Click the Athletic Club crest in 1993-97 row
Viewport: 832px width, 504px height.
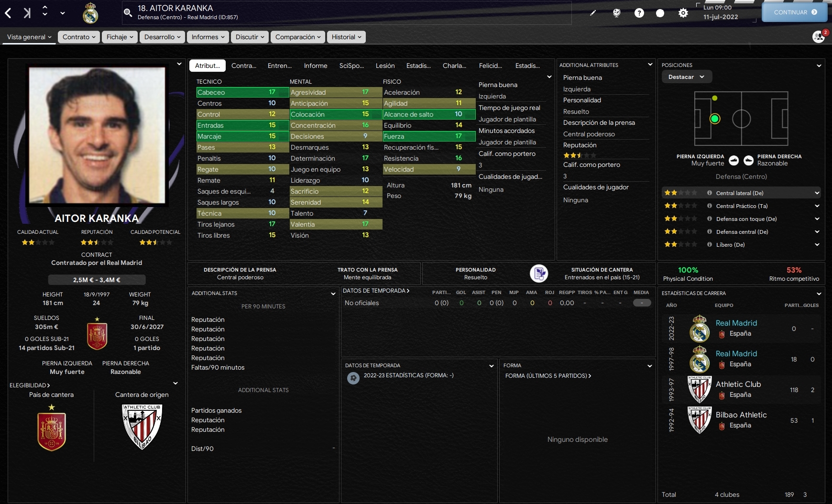(700, 390)
